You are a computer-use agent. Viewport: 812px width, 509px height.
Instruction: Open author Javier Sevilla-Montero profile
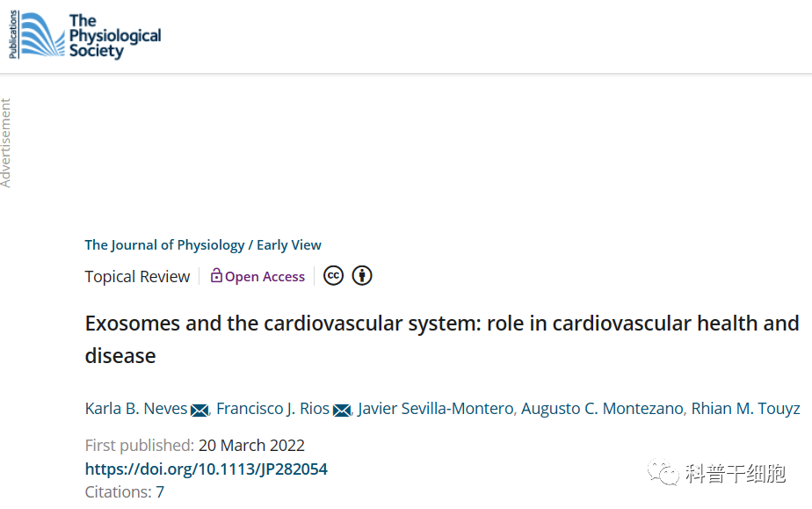437,409
